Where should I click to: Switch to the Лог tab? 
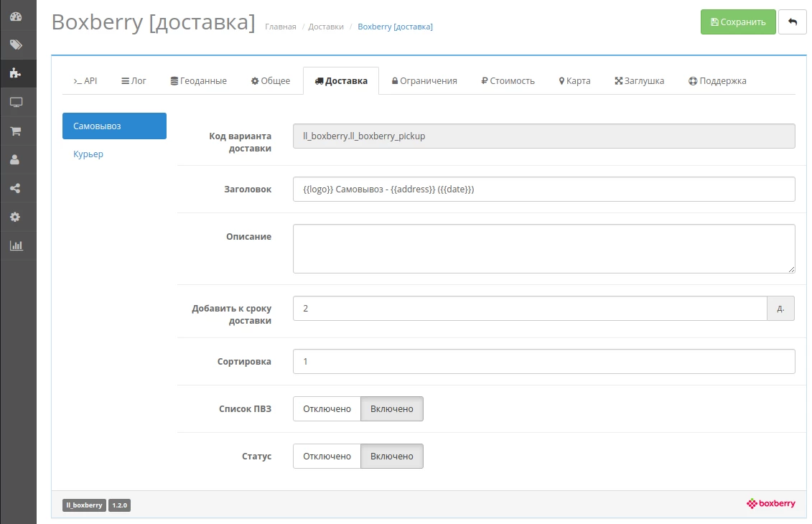click(x=134, y=81)
